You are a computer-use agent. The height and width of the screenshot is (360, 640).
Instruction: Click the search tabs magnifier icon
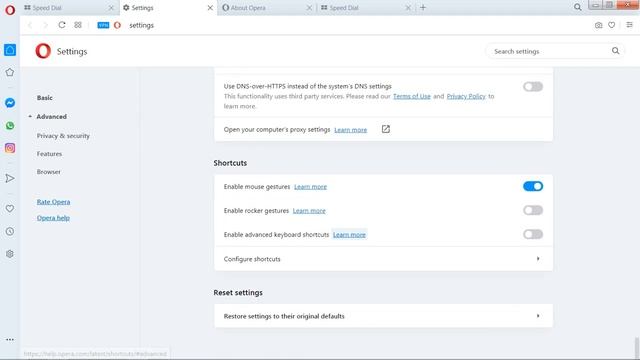point(578,7)
